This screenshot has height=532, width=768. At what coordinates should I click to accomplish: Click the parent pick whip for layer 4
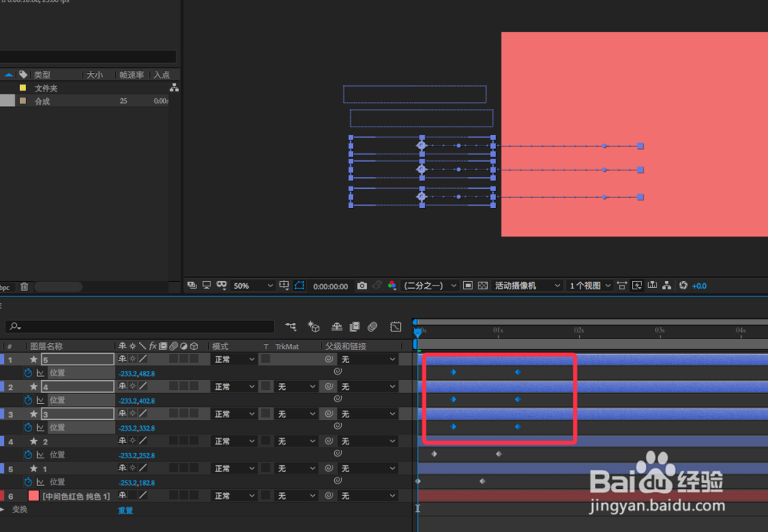click(329, 387)
